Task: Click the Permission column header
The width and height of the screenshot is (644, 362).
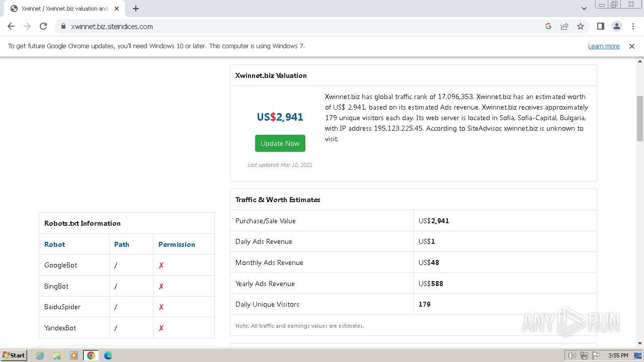Action: point(177,244)
